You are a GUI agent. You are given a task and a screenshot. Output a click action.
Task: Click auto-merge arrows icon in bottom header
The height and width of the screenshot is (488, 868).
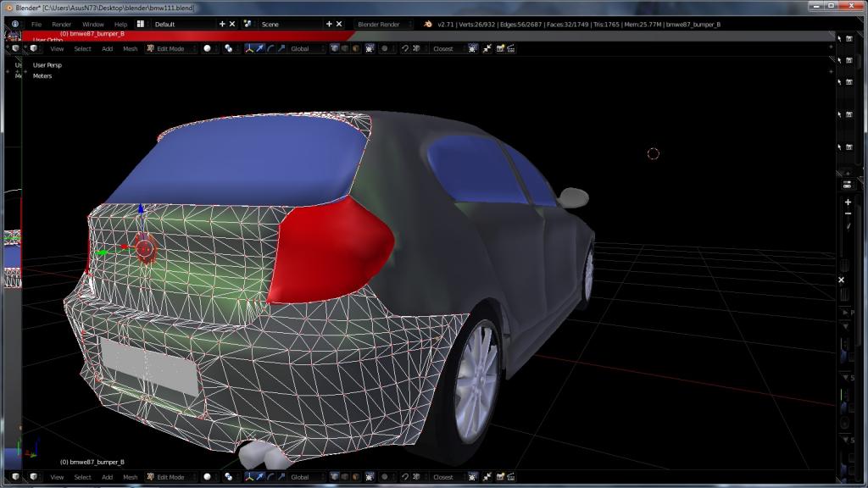click(x=487, y=477)
